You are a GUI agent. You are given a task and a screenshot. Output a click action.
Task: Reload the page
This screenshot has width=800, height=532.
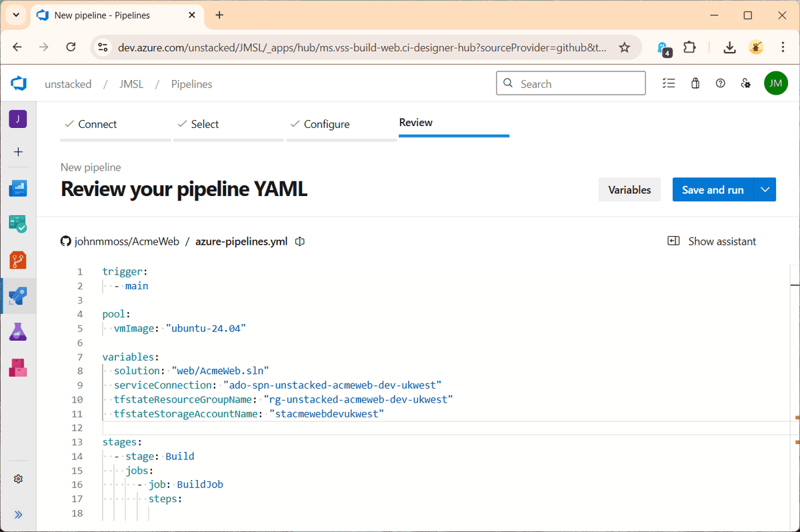[71, 47]
